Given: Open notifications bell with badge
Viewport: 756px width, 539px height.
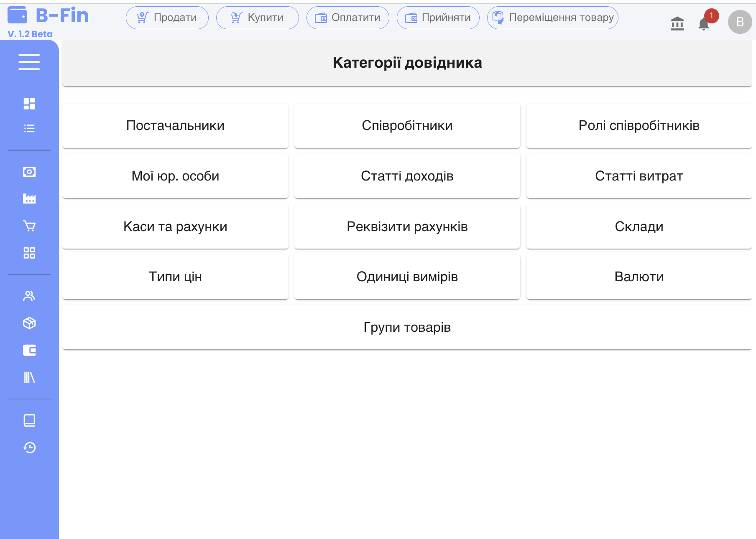Looking at the screenshot, I should [x=705, y=23].
